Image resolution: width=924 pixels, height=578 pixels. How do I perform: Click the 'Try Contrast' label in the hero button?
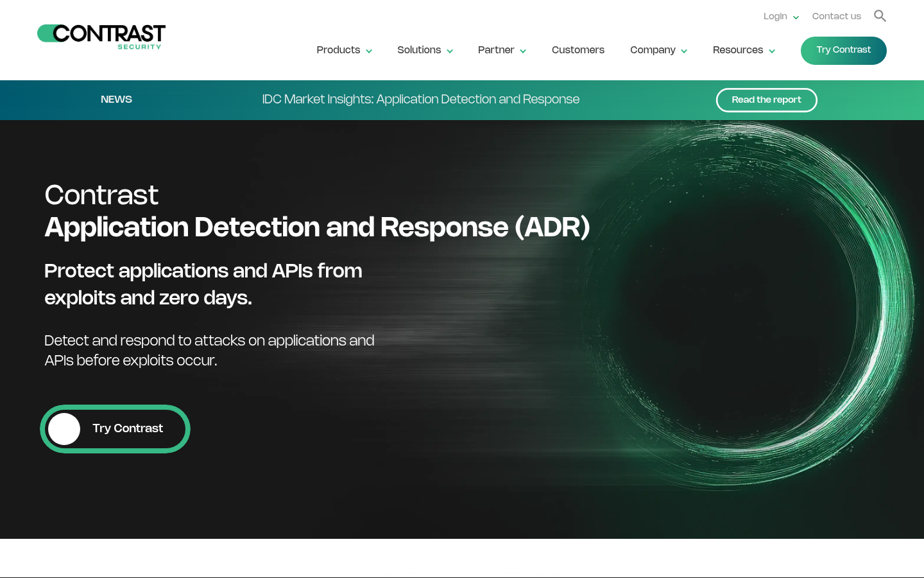128,428
